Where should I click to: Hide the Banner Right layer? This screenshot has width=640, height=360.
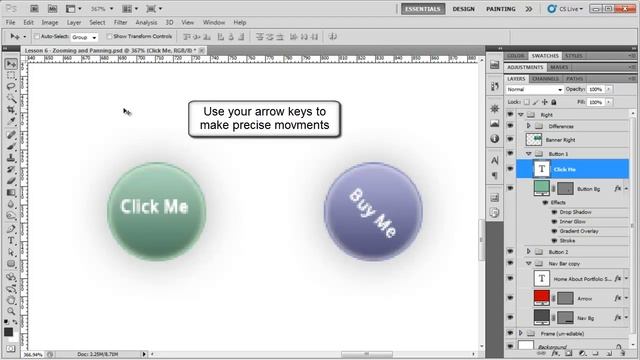tap(510, 139)
